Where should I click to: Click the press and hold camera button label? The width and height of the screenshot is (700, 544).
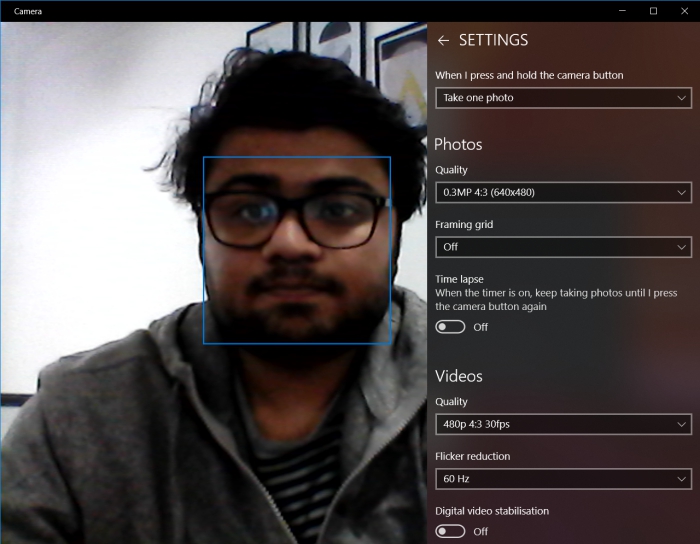(529, 75)
